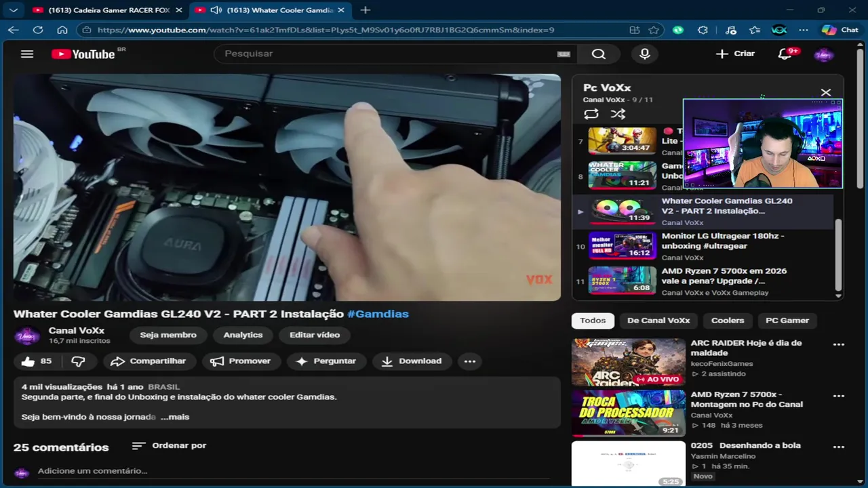Image resolution: width=868 pixels, height=488 pixels.
Task: Click the Perguntar button
Action: (x=325, y=361)
